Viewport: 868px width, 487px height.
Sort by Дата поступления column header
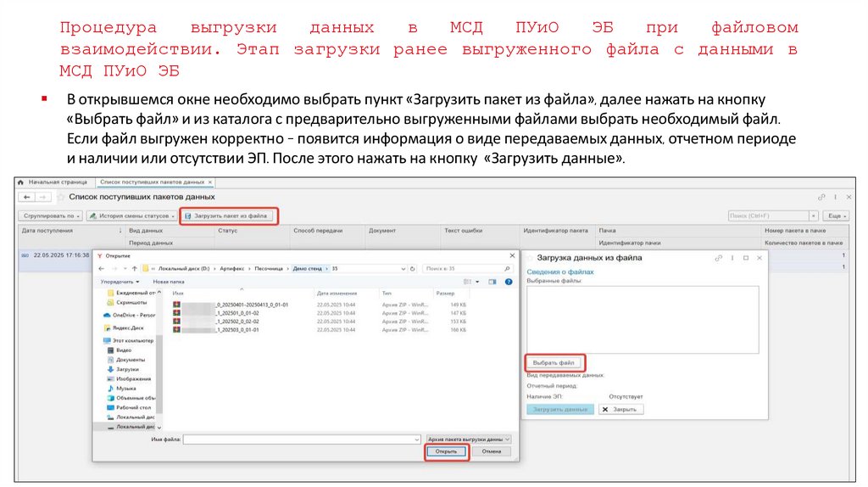(x=47, y=231)
